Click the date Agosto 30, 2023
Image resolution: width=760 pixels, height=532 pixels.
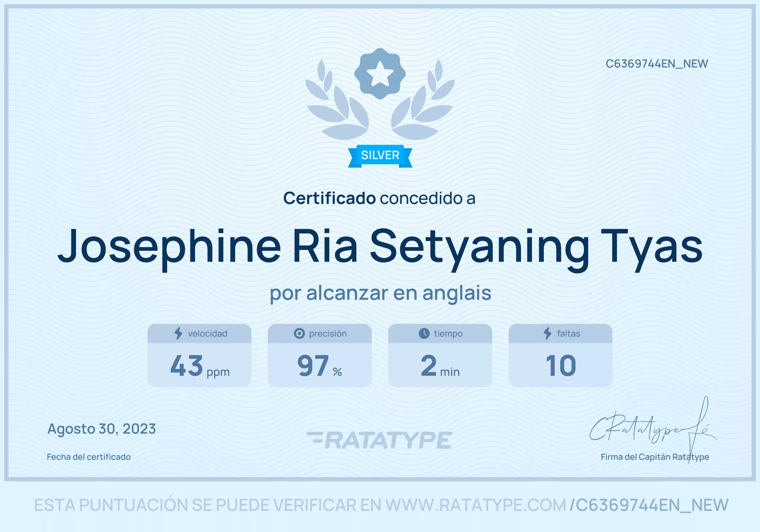(x=102, y=429)
